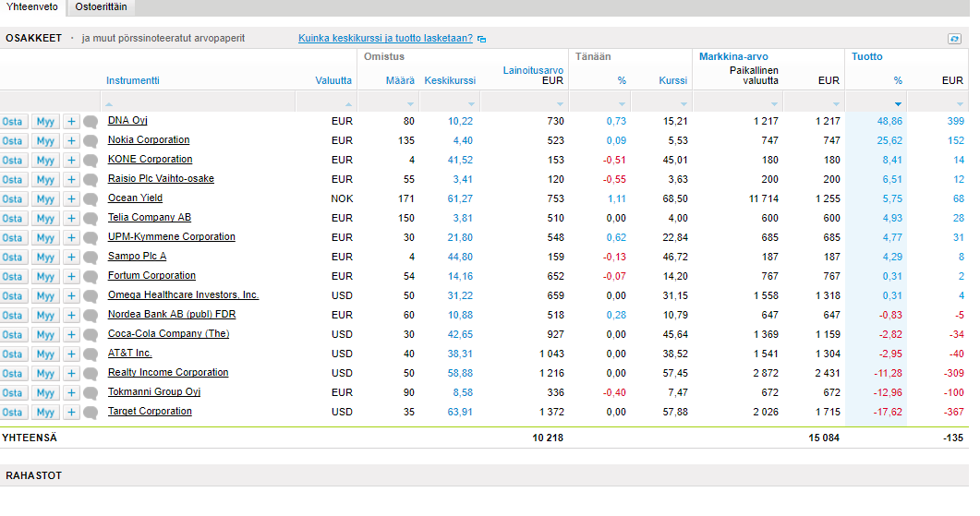This screenshot has width=980, height=516.
Task: Open the Fortum Corporation instrument link
Action: pyautogui.click(x=151, y=275)
